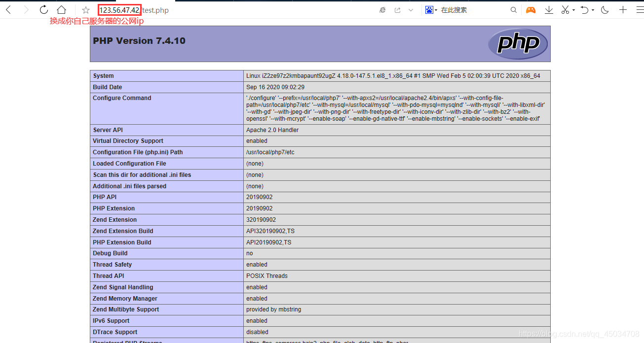Click Scan this dir for additional .ini files

pyautogui.click(x=142, y=175)
